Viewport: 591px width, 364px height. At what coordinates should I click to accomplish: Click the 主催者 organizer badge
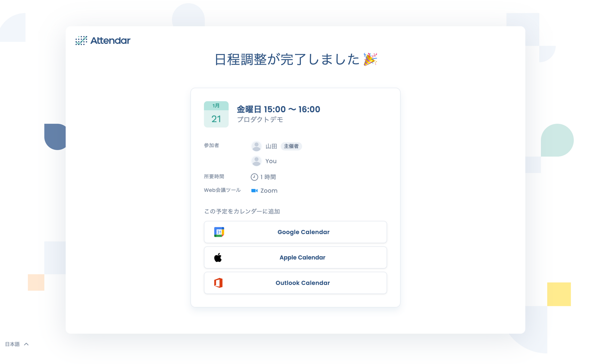coord(291,146)
